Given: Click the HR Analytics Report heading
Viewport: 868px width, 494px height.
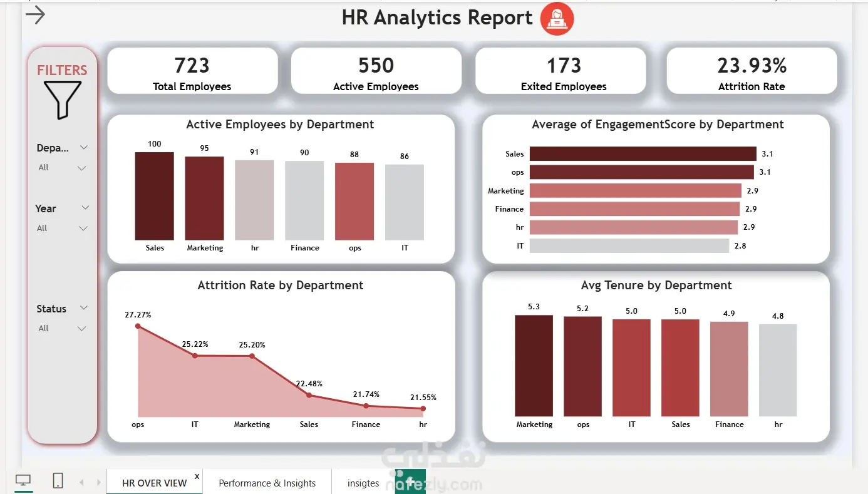Looking at the screenshot, I should point(437,18).
